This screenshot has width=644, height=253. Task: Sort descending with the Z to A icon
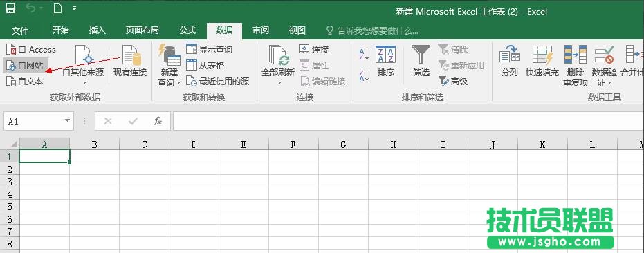coord(364,75)
